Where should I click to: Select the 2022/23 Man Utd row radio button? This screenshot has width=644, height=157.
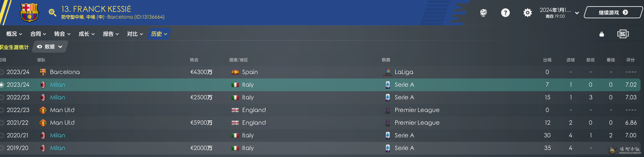point(2,110)
